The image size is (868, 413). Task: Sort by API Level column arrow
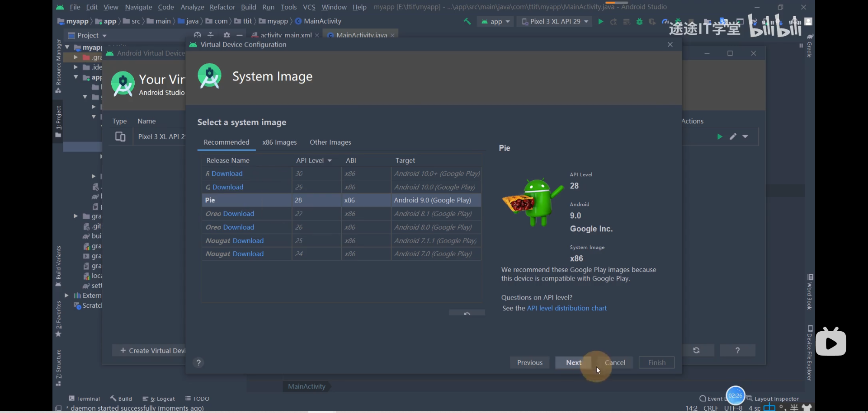click(330, 160)
